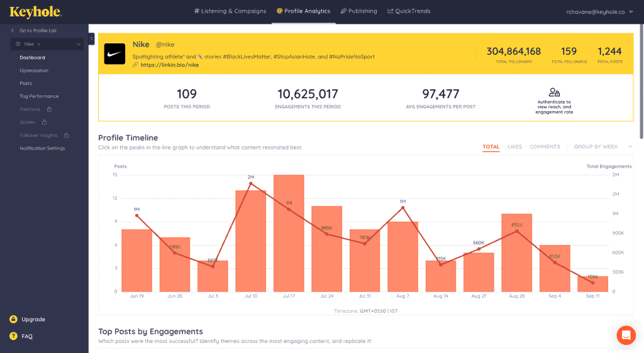Click the 304,864,168 total followers value
The image size is (644, 353).
[514, 52]
